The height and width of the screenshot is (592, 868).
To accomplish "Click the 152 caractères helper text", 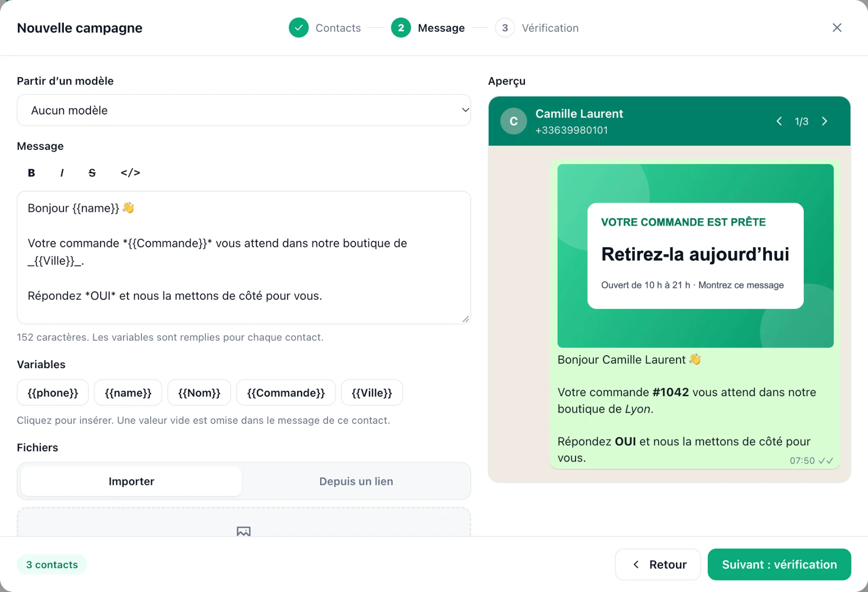I will pos(170,337).
